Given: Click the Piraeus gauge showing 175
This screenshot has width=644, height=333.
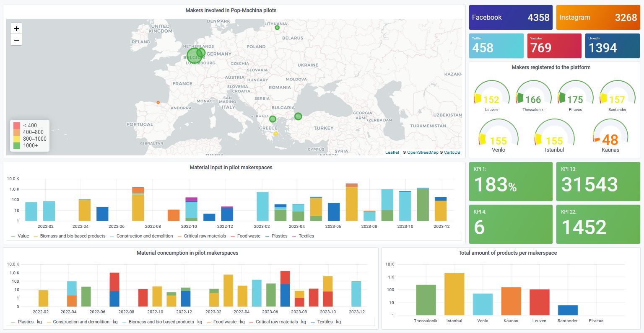Looking at the screenshot, I should 575,96.
